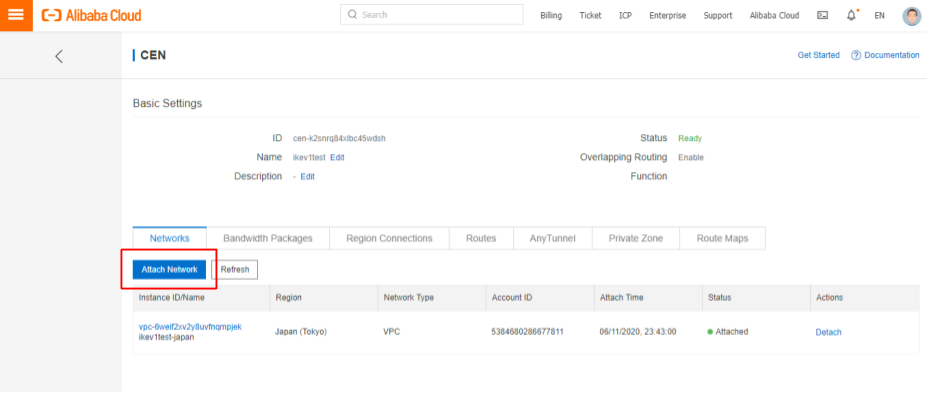Click the ikev1test-japan instance name

(x=167, y=338)
